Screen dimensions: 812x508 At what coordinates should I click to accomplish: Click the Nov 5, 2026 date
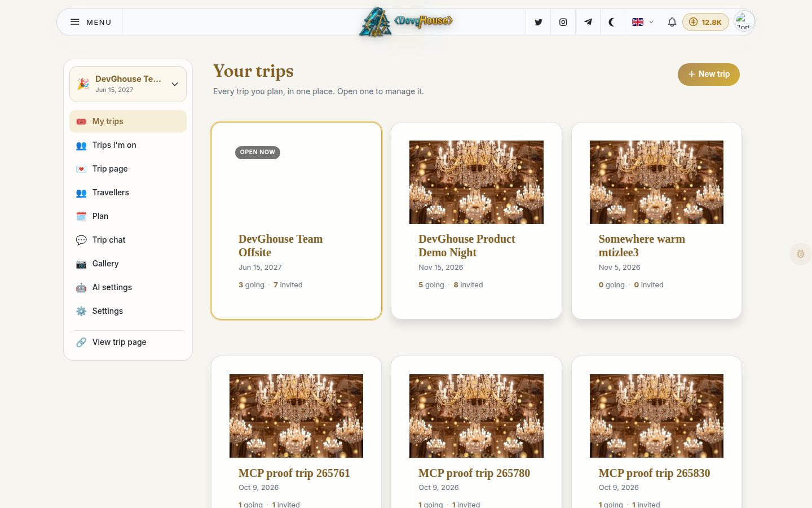619,268
